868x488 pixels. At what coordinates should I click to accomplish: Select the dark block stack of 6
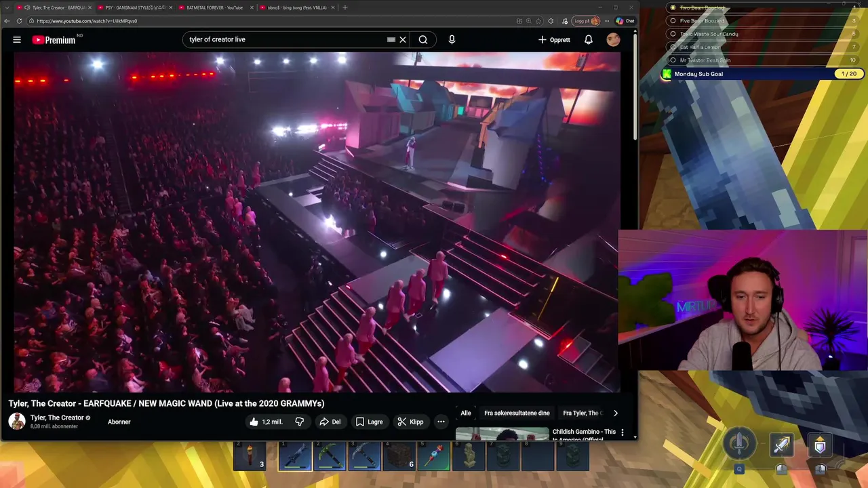point(399,455)
